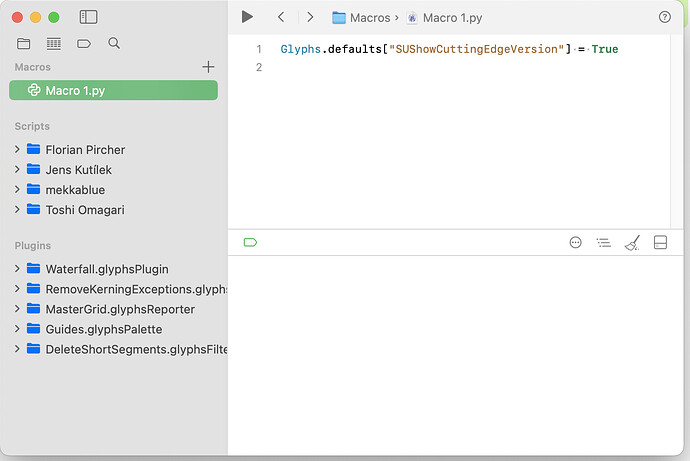The image size is (690, 461).
Task: Click the "SUShowCuttingEdgeVersion" string
Action: click(x=477, y=49)
